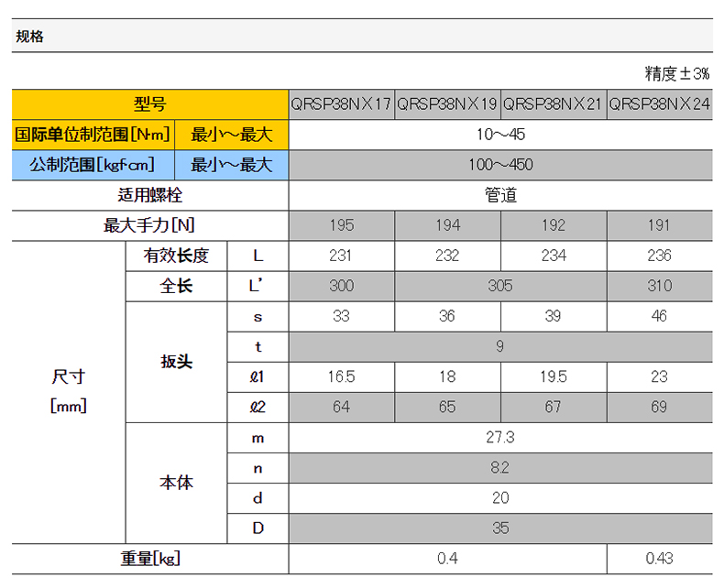
Task: Click the 最小～最大 cell in blue row
Action: [x=232, y=165]
